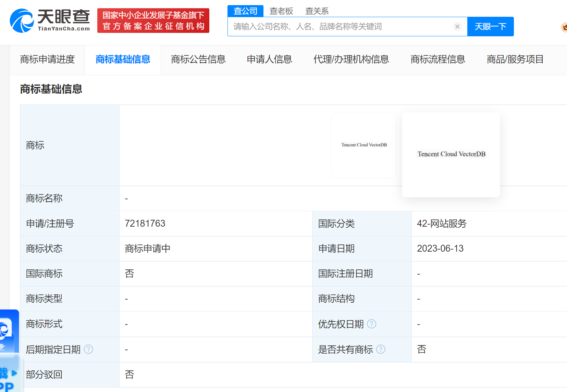
Task: Click the enlarged Tencent Cloud VectorDB preview
Action: (x=451, y=154)
